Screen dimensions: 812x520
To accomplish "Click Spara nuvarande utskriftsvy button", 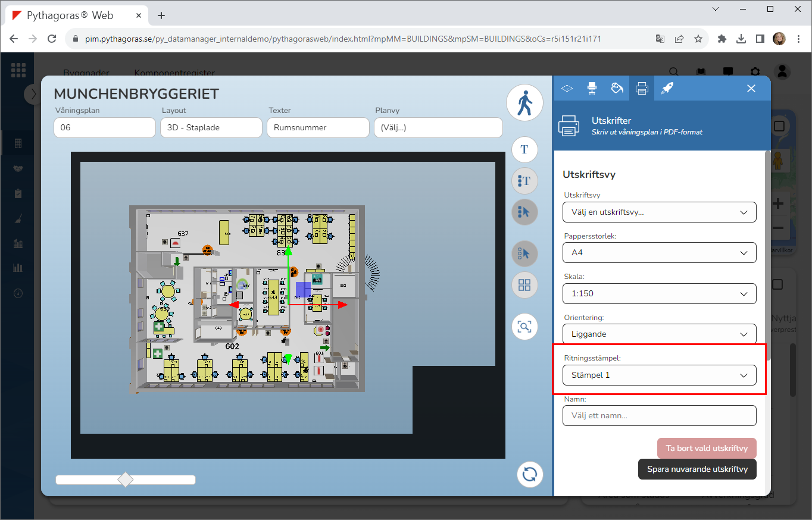I will tap(697, 469).
